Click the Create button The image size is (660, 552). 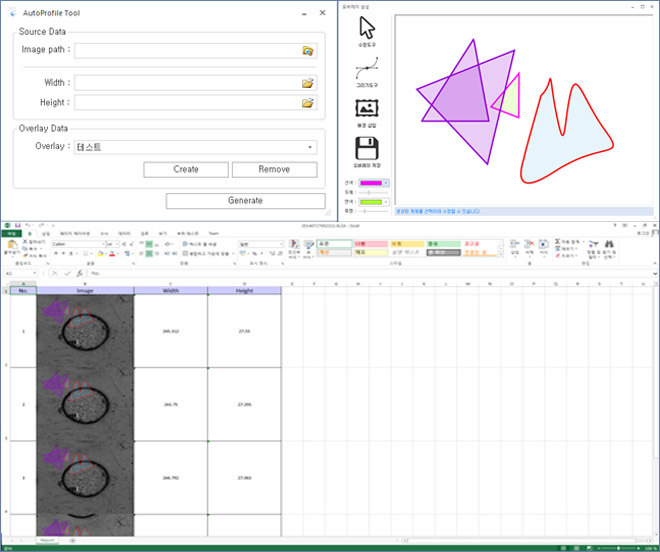[186, 170]
